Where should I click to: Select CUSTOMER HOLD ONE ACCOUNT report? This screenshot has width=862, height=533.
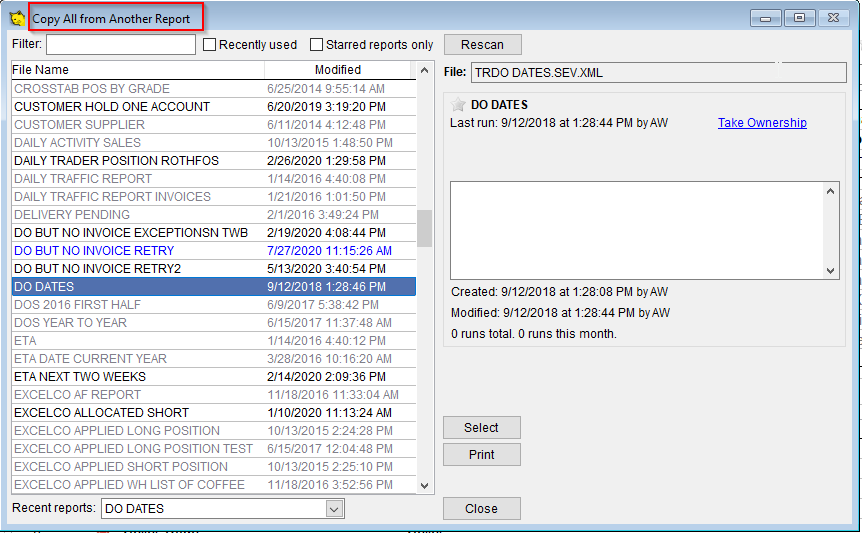point(214,107)
